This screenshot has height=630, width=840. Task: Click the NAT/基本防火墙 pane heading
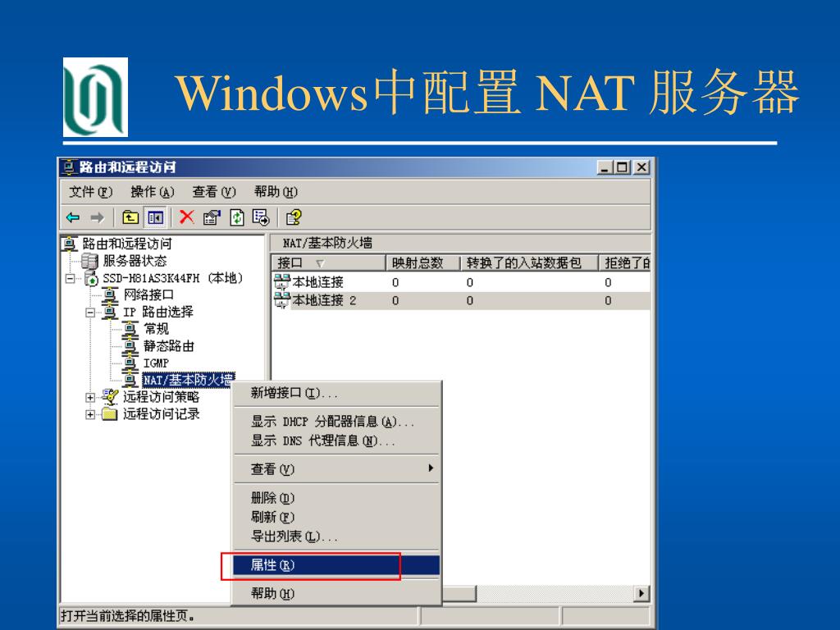click(x=327, y=243)
